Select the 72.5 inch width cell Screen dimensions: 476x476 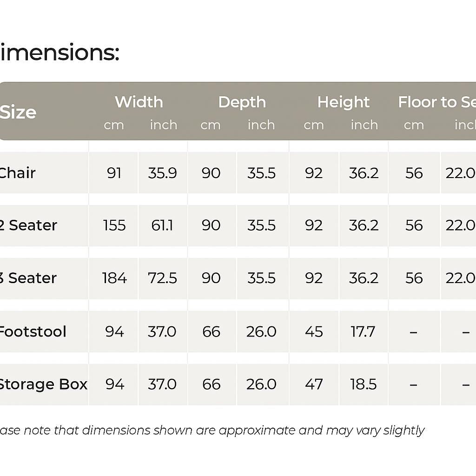(x=162, y=278)
